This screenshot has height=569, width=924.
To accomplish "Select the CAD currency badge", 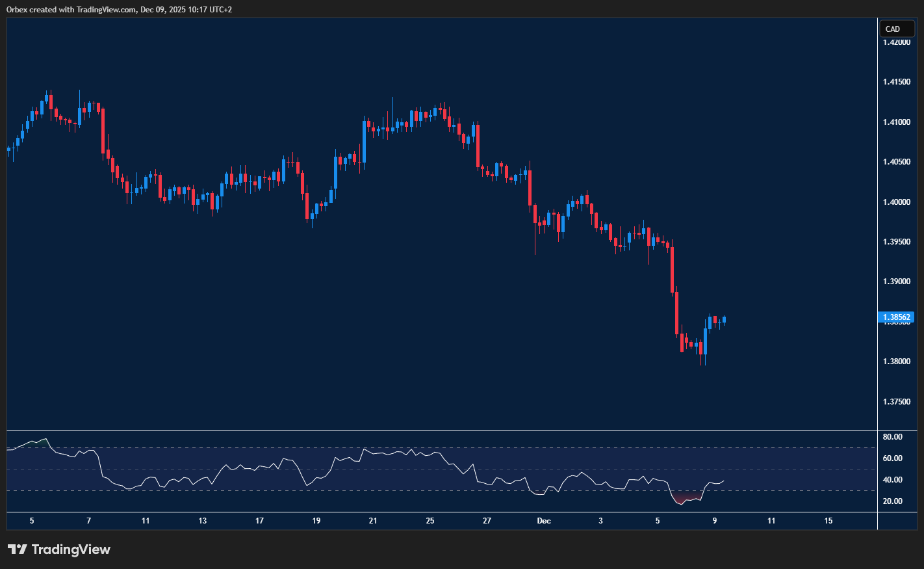I will click(897, 29).
